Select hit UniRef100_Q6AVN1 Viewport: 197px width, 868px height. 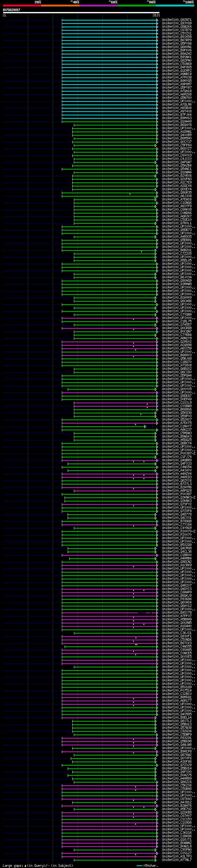coord(176,47)
